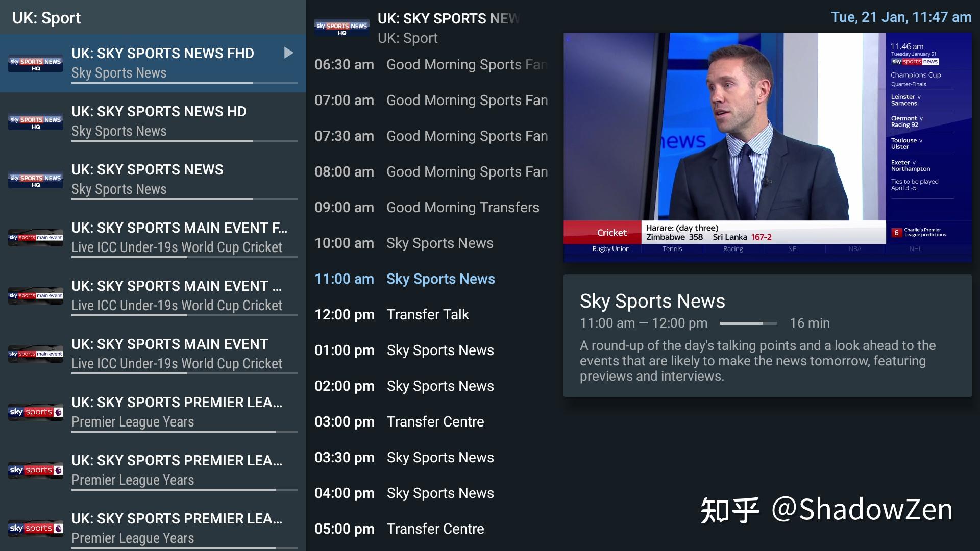The height and width of the screenshot is (551, 980).
Task: Select the 11:00 am Sky Sports News entry
Action: pos(431,279)
